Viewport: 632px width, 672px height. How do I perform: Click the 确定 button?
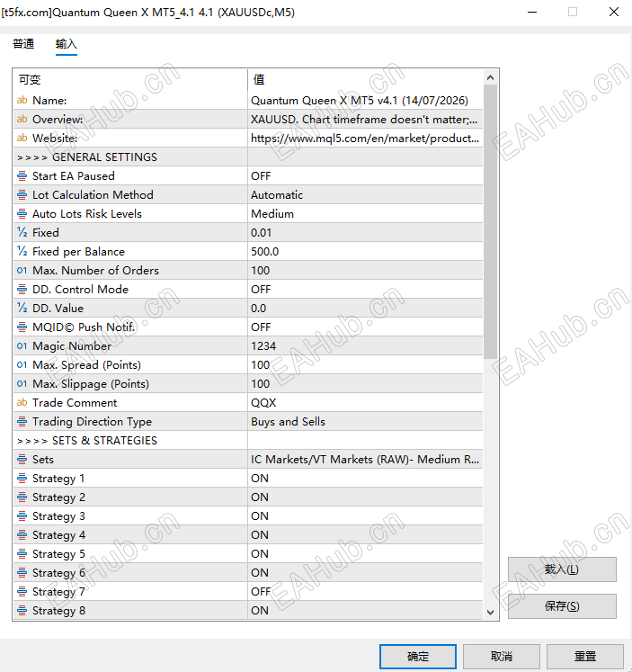click(418, 656)
